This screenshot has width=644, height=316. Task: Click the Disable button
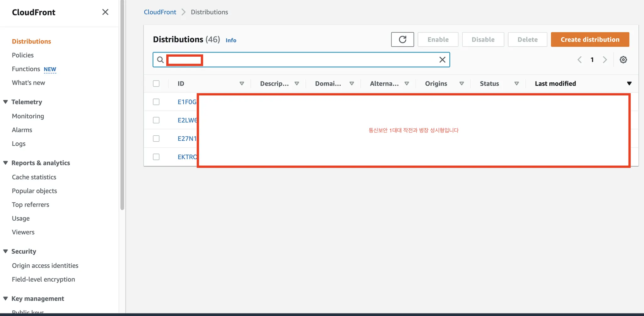(x=483, y=39)
